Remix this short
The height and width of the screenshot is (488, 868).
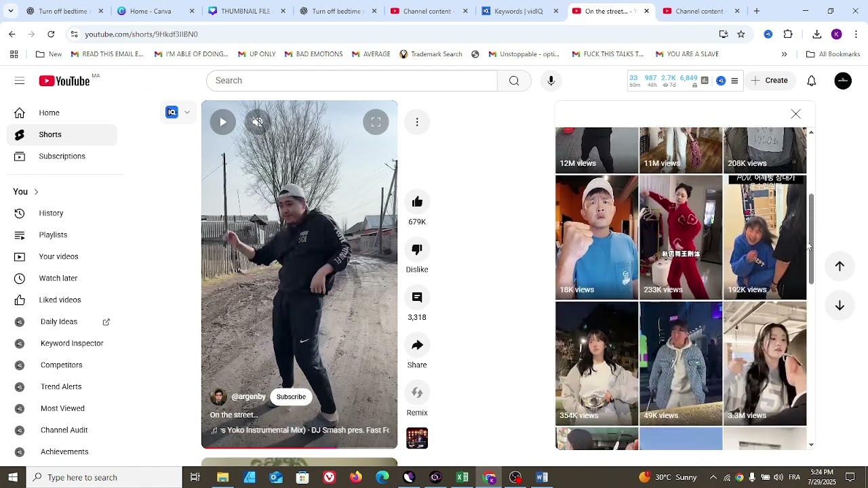417,393
